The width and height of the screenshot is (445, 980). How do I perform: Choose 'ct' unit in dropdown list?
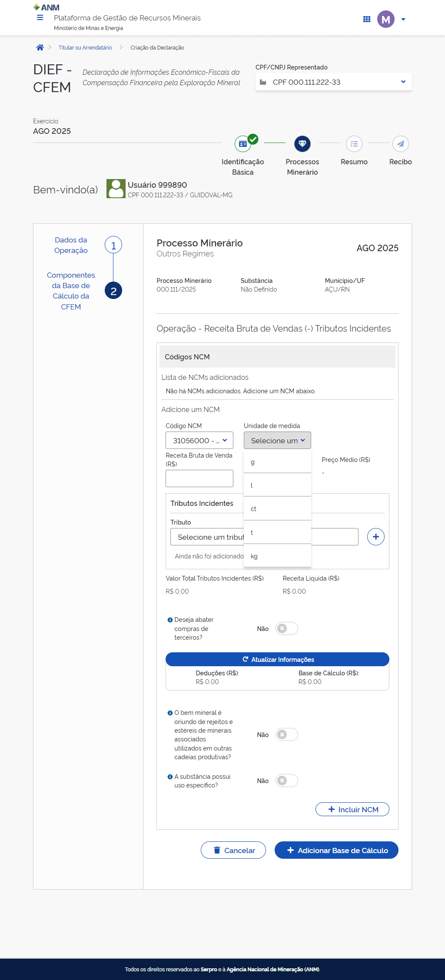[277, 509]
